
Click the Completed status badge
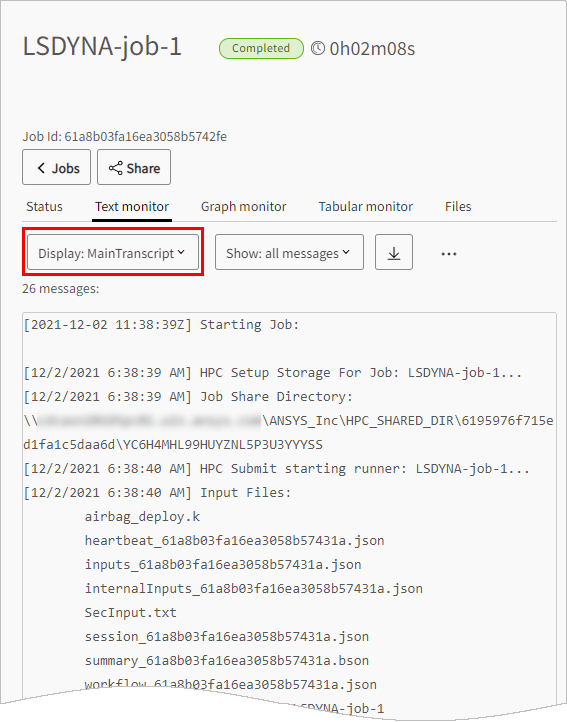261,48
